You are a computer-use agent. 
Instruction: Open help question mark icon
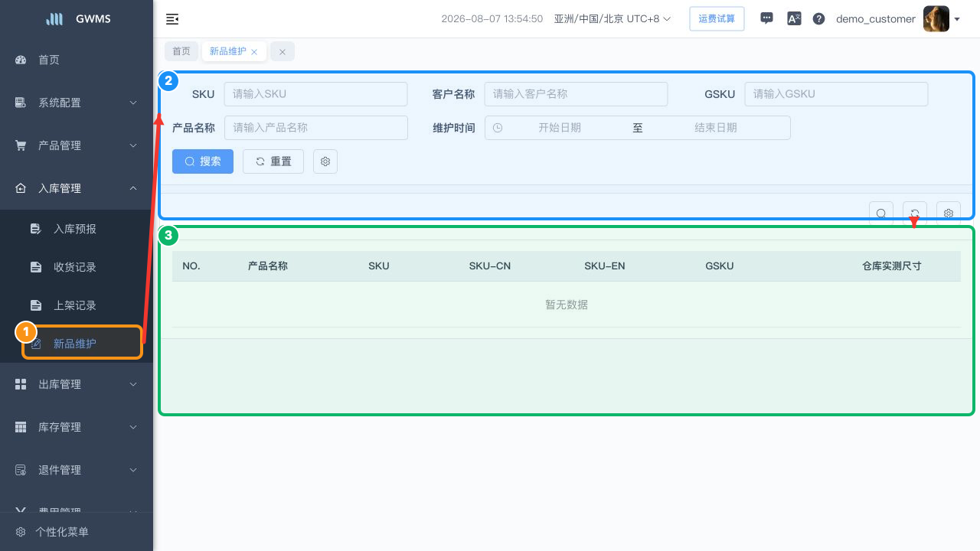(x=818, y=18)
